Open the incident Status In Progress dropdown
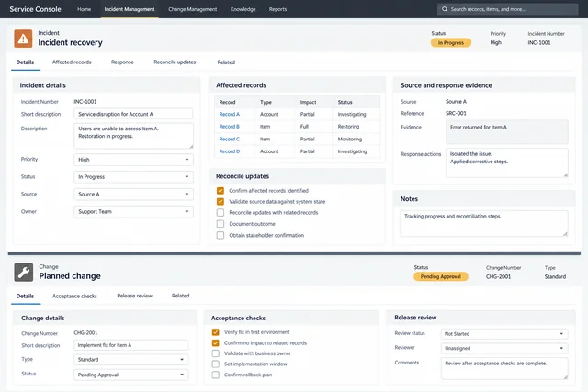This screenshot has width=588, height=392. point(133,177)
